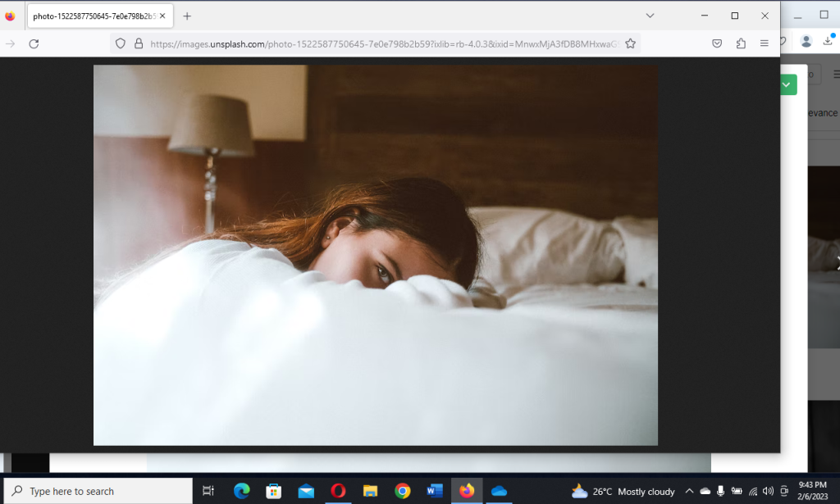Launch Opera browser from the taskbar
Image resolution: width=840 pixels, height=504 pixels.
coord(338,491)
